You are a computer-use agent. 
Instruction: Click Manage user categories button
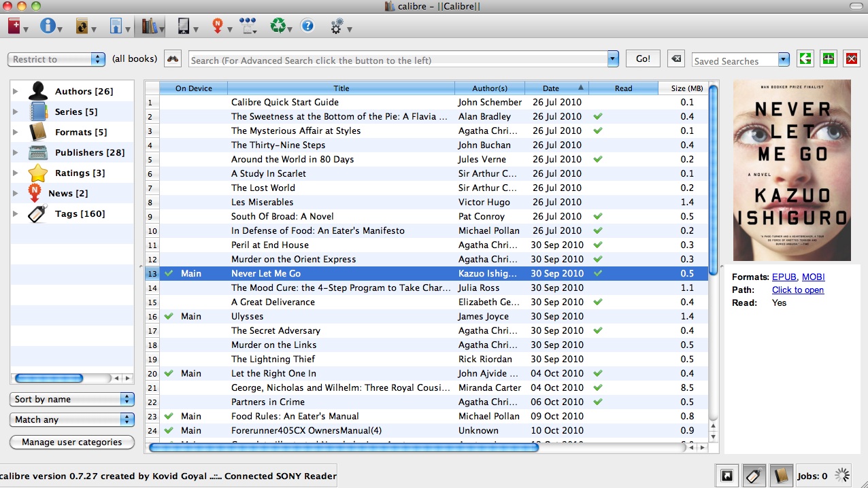pyautogui.click(x=72, y=442)
